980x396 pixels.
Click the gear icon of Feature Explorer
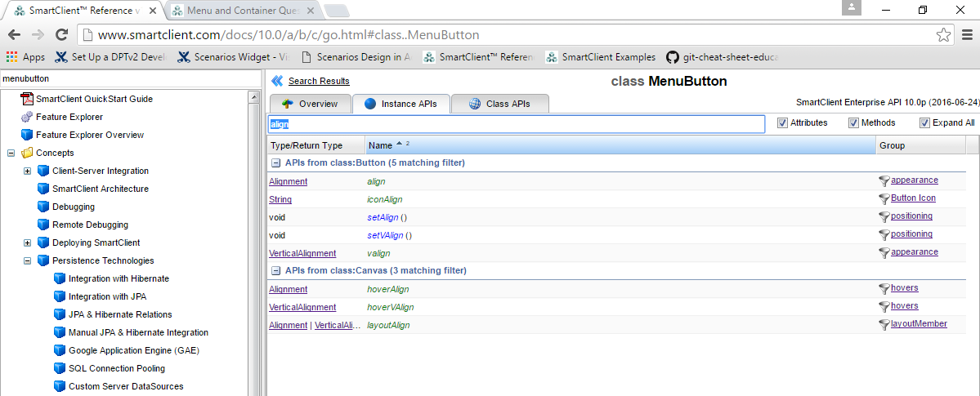[x=27, y=117]
